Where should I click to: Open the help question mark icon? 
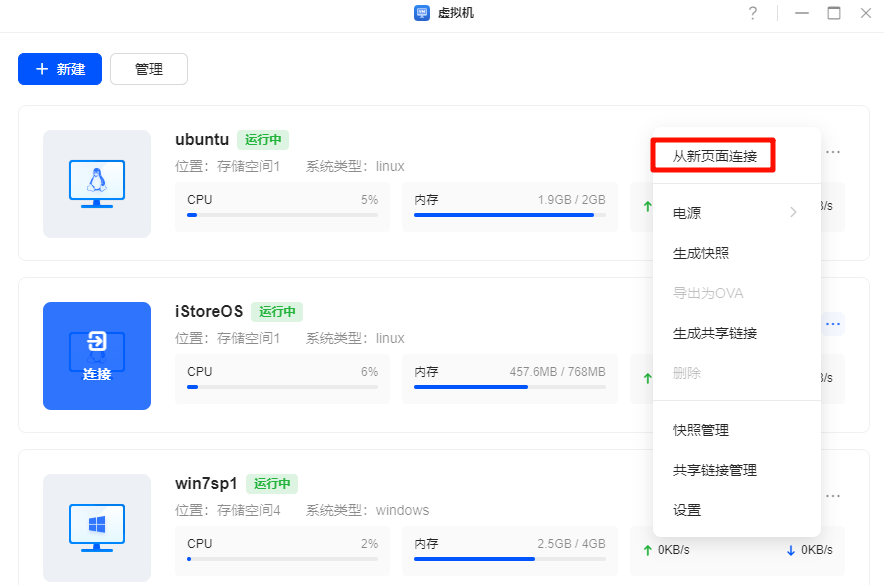click(x=752, y=13)
